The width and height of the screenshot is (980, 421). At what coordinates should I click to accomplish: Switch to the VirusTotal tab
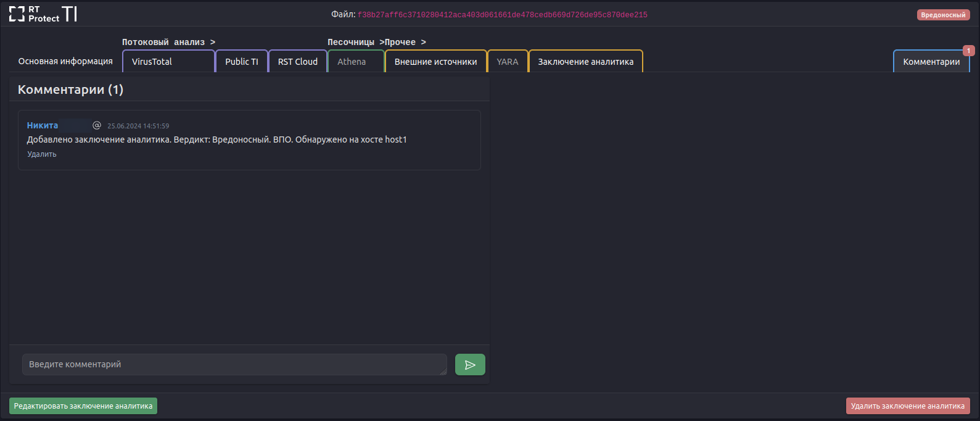[168, 62]
